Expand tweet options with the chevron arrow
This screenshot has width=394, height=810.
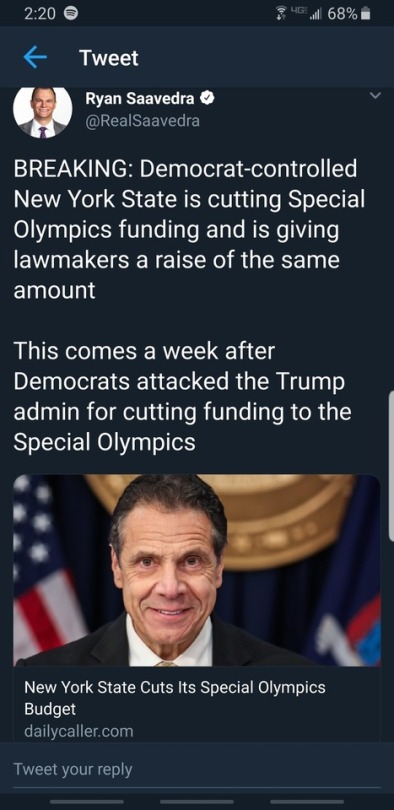tap(375, 96)
